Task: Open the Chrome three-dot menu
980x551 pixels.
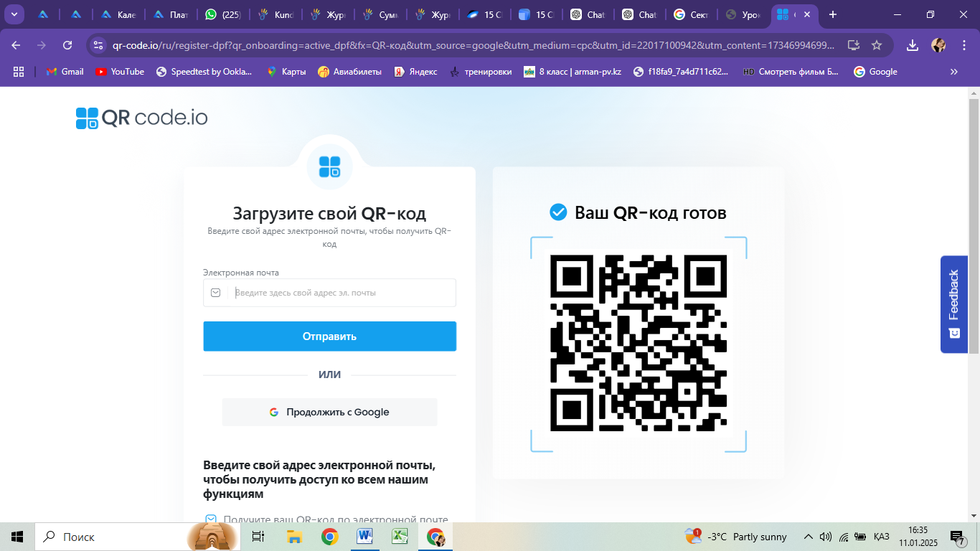Action: (x=963, y=45)
